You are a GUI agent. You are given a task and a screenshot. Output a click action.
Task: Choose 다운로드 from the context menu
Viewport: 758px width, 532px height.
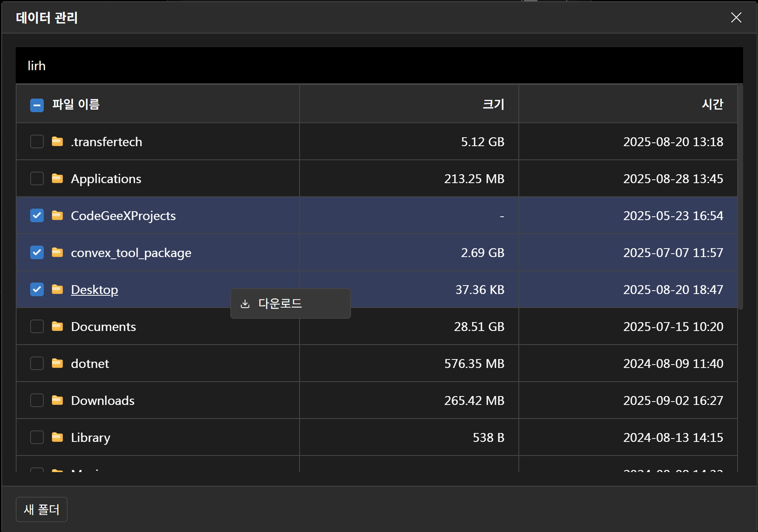tap(280, 304)
